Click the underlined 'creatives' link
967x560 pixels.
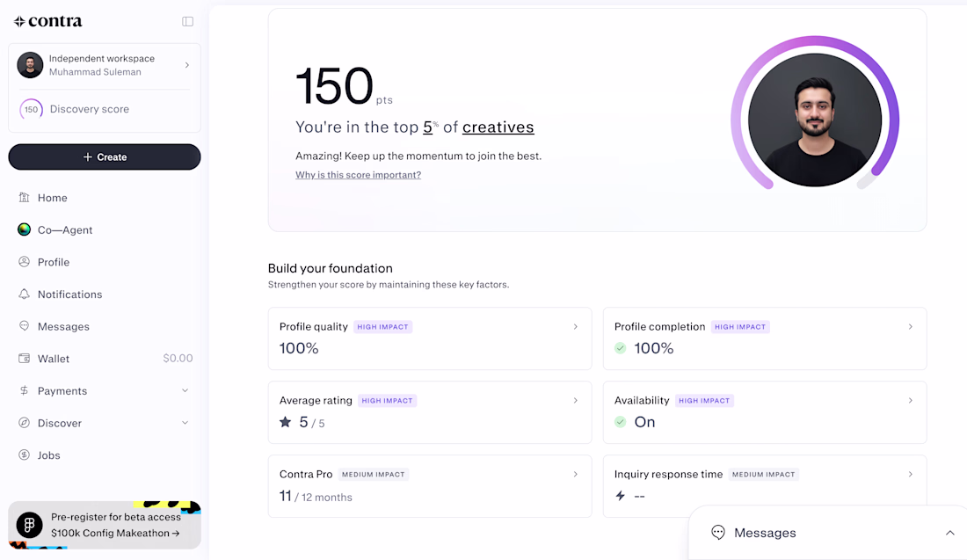click(498, 127)
